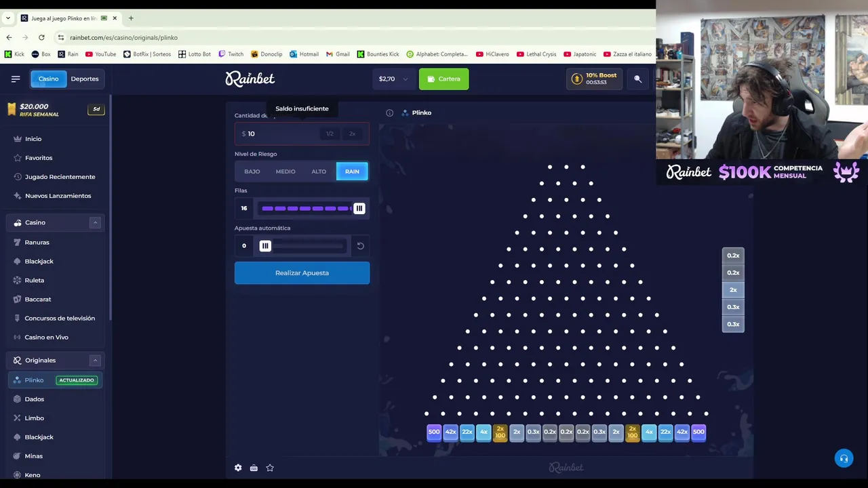Select RAIN risk level
Viewport: 868px width, 488px height.
click(x=352, y=171)
